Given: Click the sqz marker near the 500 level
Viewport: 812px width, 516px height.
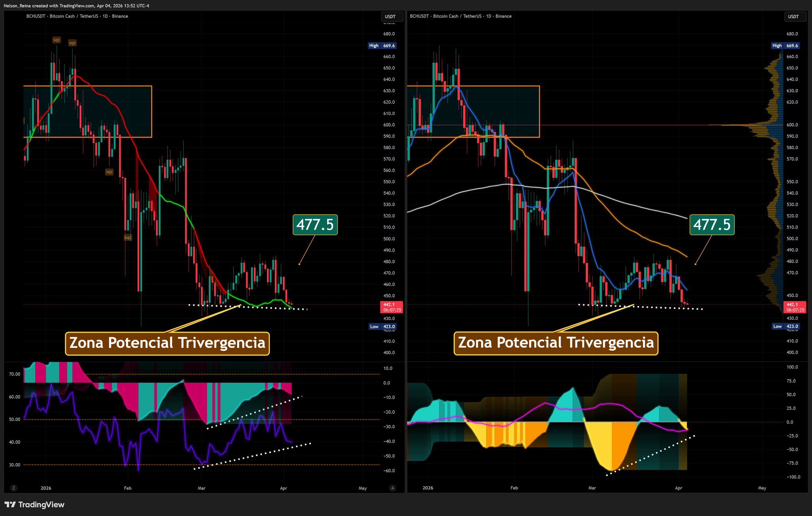Looking at the screenshot, I should pyautogui.click(x=128, y=238).
